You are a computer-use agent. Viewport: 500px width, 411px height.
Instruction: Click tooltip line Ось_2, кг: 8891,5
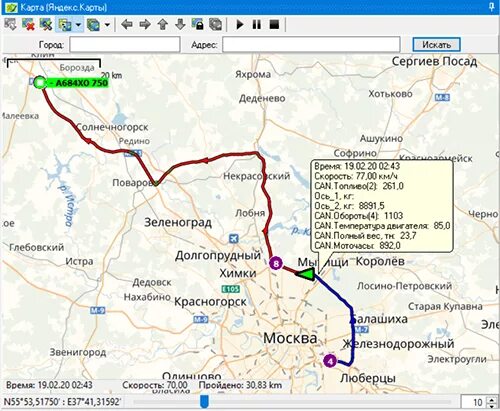coord(349,206)
